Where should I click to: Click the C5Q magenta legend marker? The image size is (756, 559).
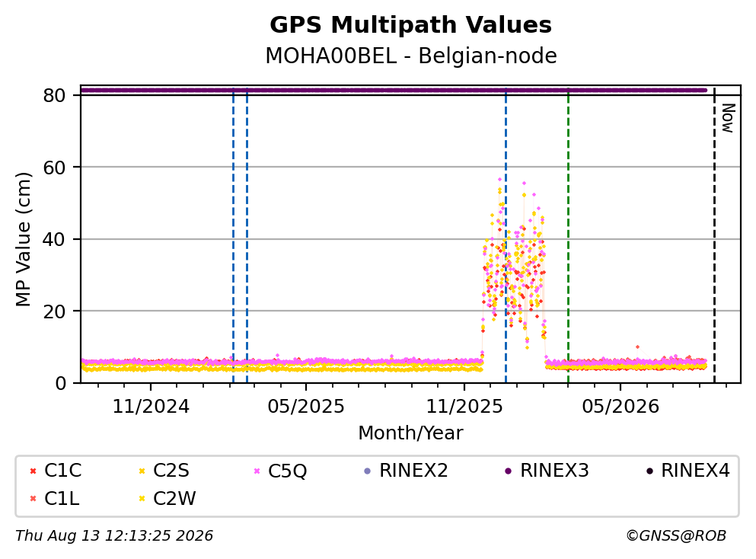coord(257,471)
